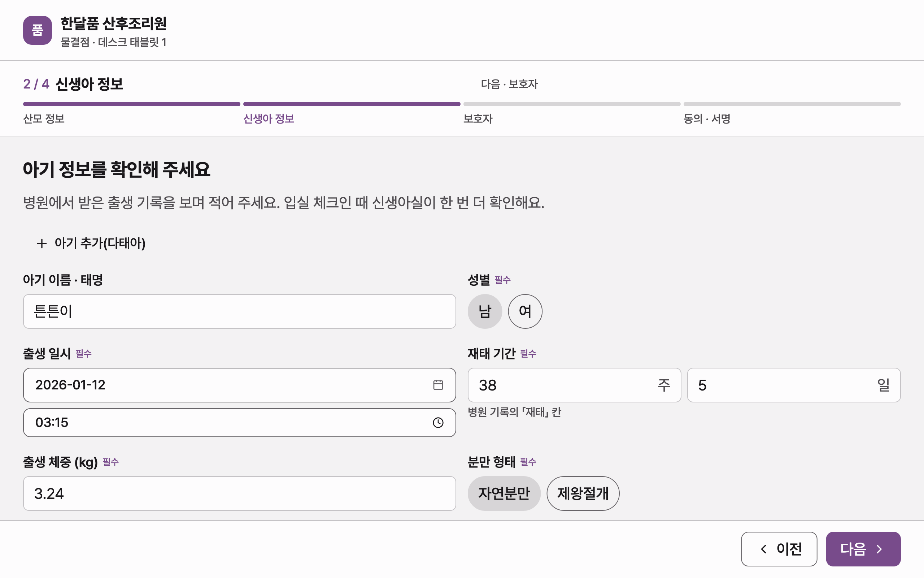This screenshot has width=924, height=578.
Task: Click the 분만 형태 label
Action: [491, 462]
